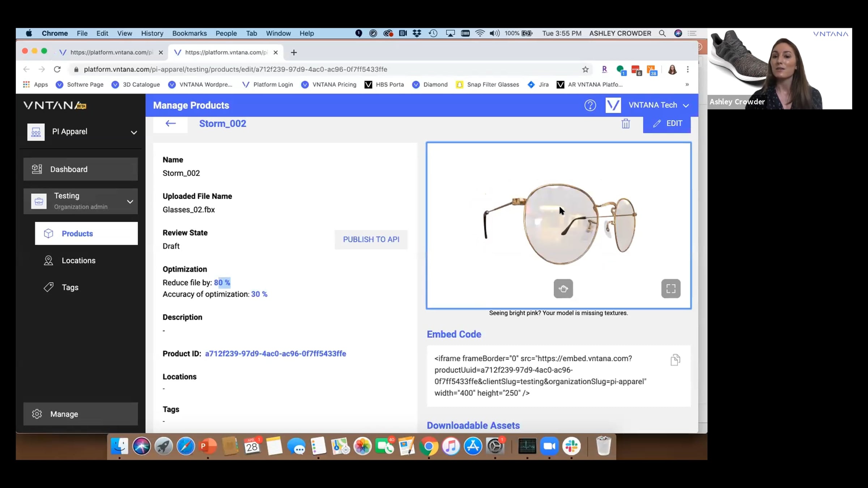Screen dimensions: 868x488
Task: Open the Locations section in the sidebar
Action: coord(78,261)
